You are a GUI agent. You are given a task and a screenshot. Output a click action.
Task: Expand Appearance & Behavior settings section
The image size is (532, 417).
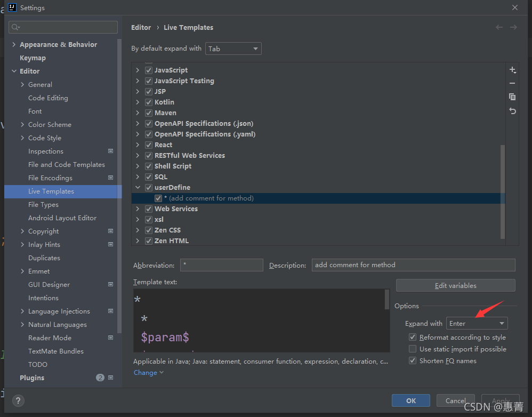(x=14, y=44)
